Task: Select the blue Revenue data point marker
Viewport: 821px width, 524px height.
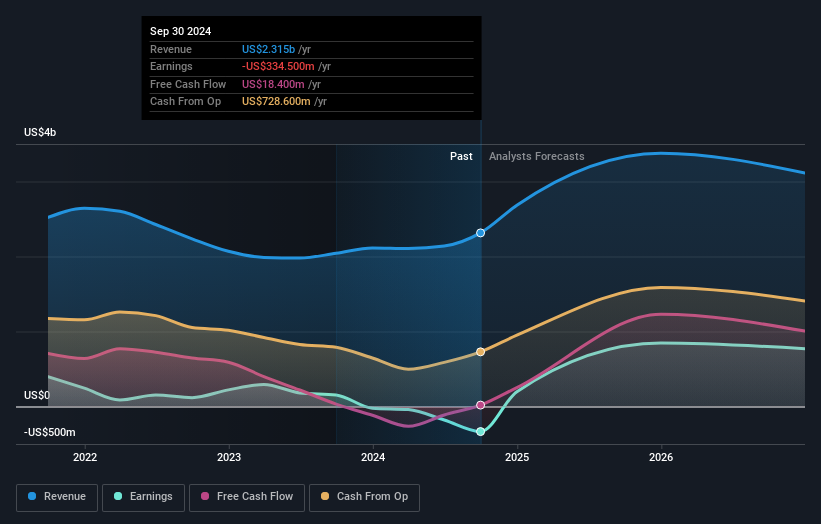Action: [x=480, y=233]
